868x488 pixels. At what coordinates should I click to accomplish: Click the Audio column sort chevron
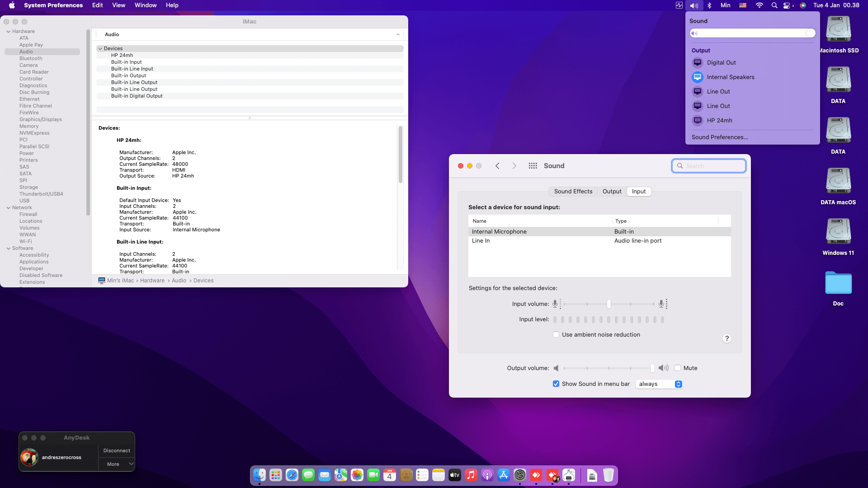[x=398, y=35]
